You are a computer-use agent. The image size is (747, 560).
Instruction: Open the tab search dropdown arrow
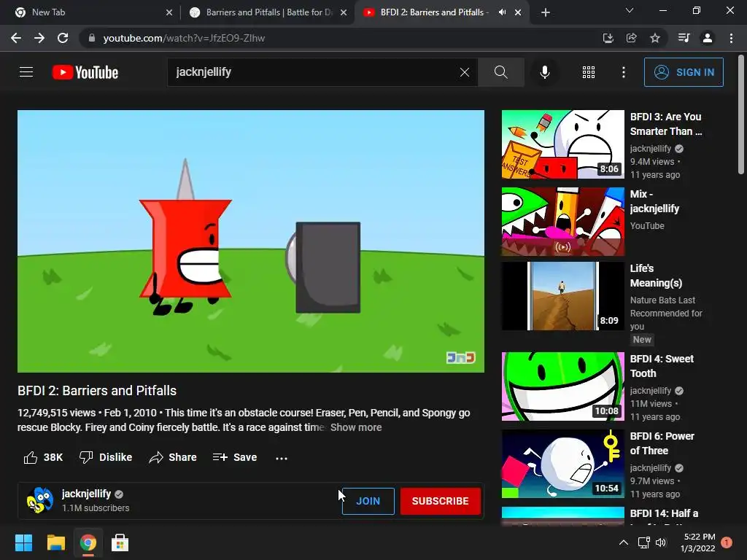(630, 10)
